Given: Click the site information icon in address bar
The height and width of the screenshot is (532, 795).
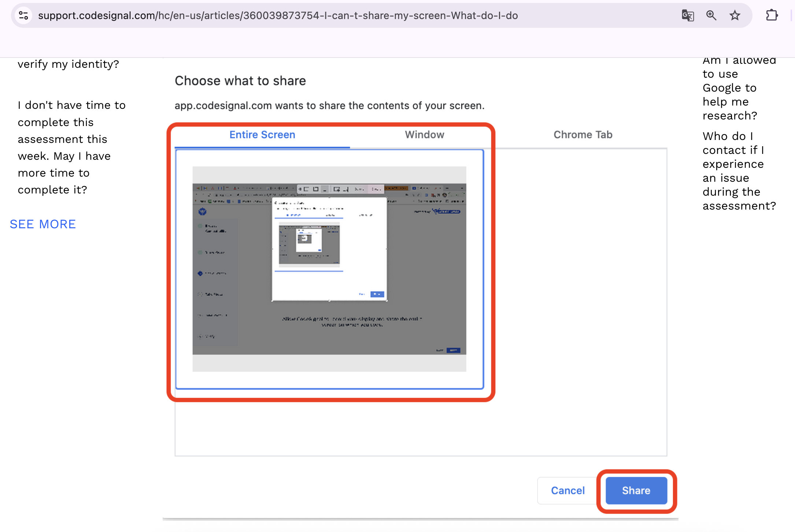Looking at the screenshot, I should pyautogui.click(x=23, y=15).
